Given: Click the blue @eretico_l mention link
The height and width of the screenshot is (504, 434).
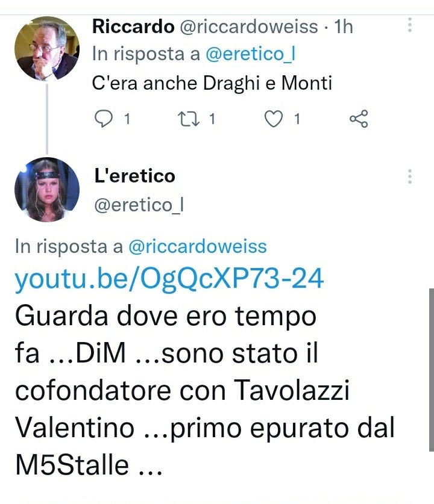Looking at the screenshot, I should (x=250, y=54).
